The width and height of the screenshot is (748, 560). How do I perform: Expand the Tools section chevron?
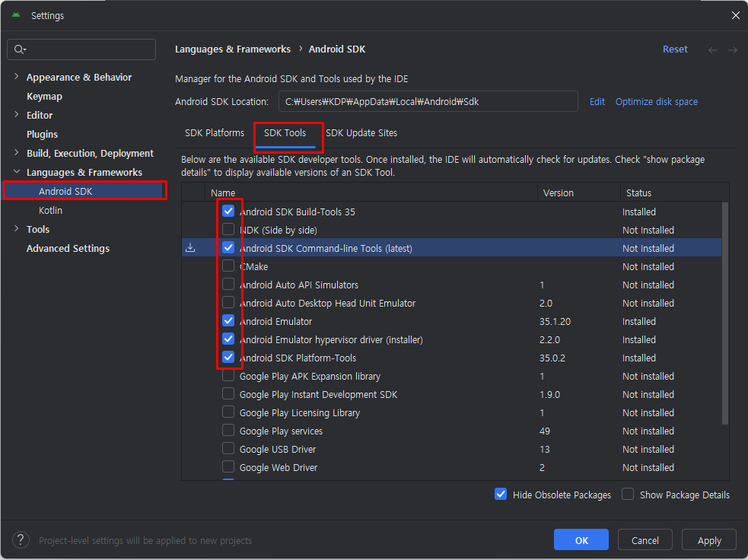pyautogui.click(x=17, y=228)
